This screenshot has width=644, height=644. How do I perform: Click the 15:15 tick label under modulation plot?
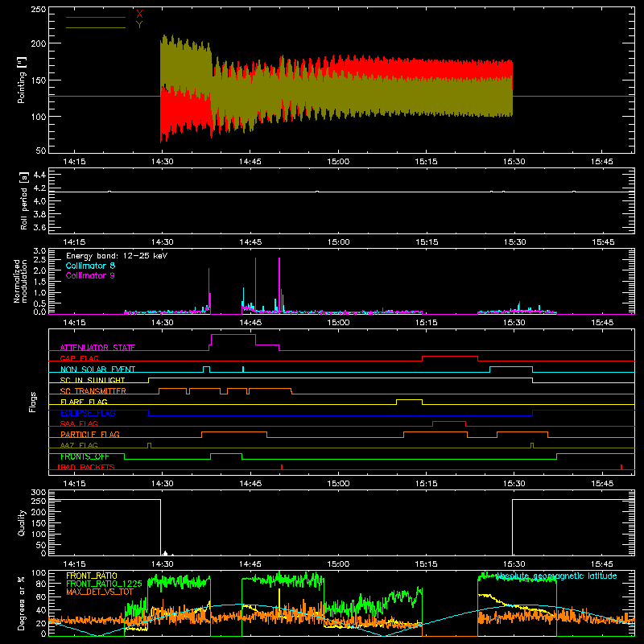click(x=427, y=322)
